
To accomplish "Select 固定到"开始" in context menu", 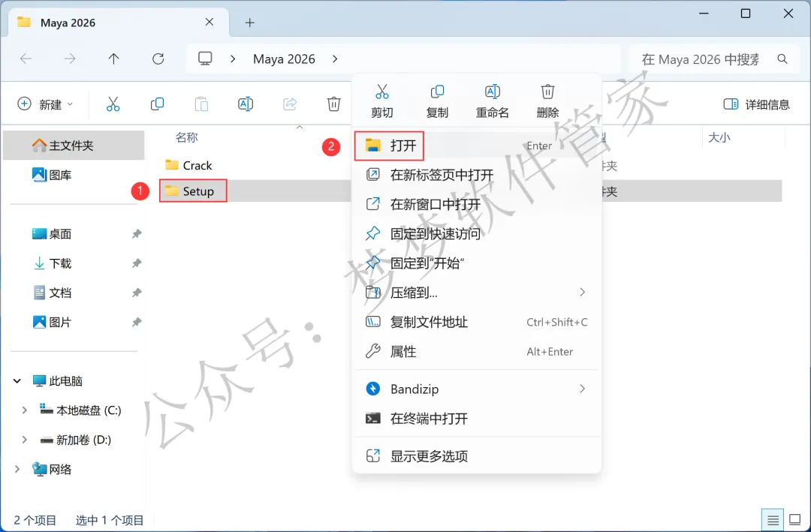I will point(476,263).
